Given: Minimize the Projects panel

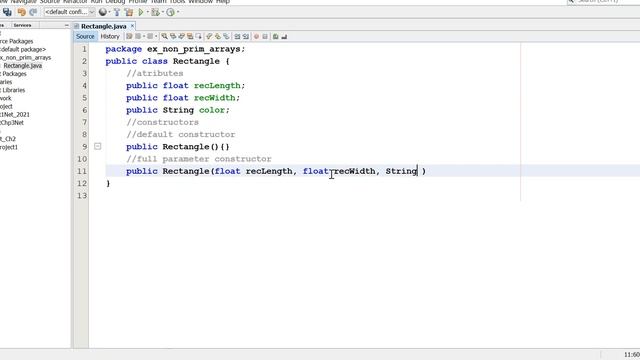Looking at the screenshot, I should [x=67, y=25].
